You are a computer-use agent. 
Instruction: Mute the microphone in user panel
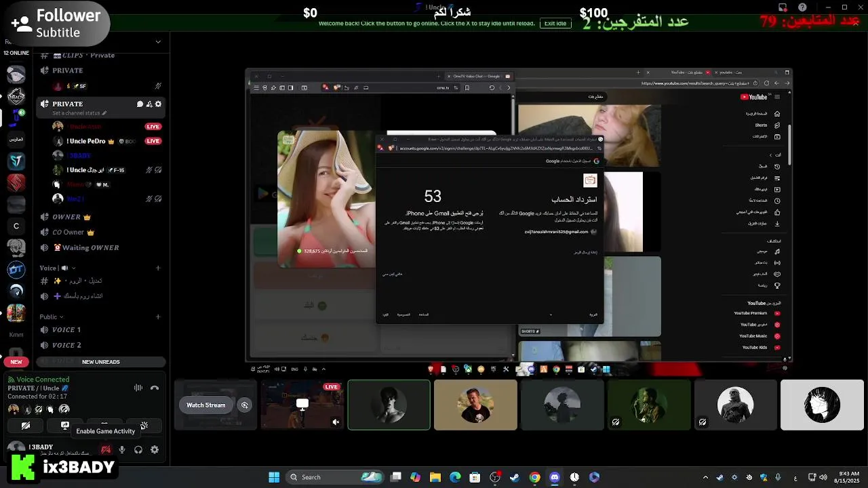tap(122, 449)
